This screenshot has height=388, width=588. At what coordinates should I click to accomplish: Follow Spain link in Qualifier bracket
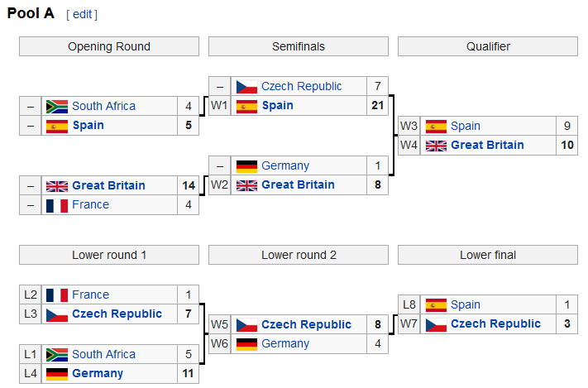pos(465,126)
